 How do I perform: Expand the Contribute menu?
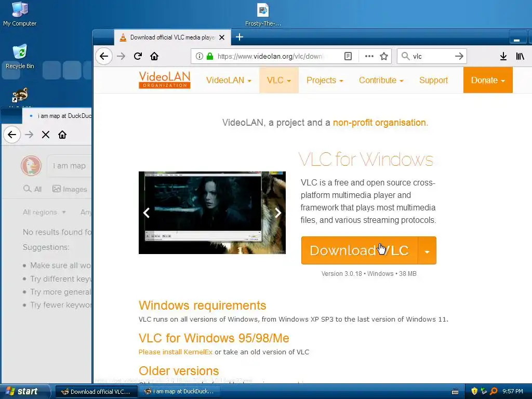coord(381,80)
